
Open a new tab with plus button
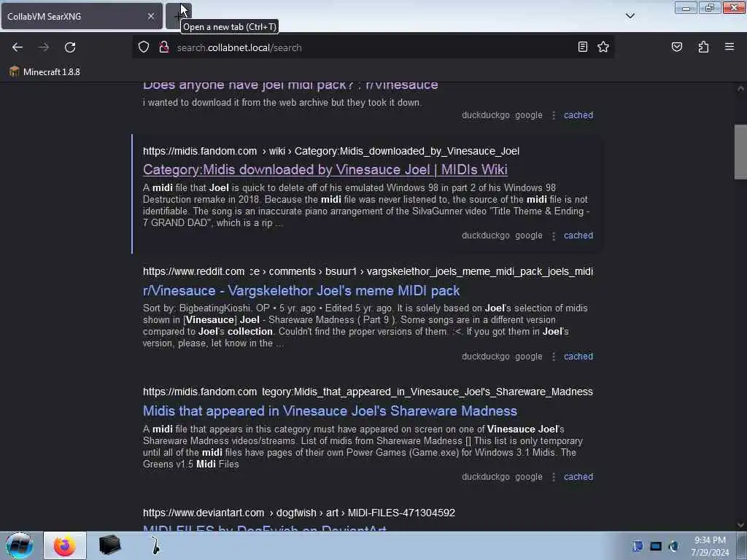coord(178,16)
